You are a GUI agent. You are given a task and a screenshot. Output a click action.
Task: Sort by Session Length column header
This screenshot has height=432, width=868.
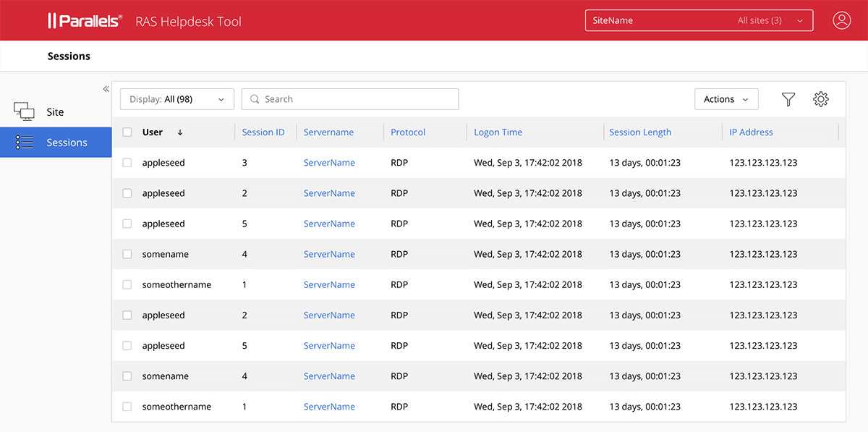click(640, 132)
